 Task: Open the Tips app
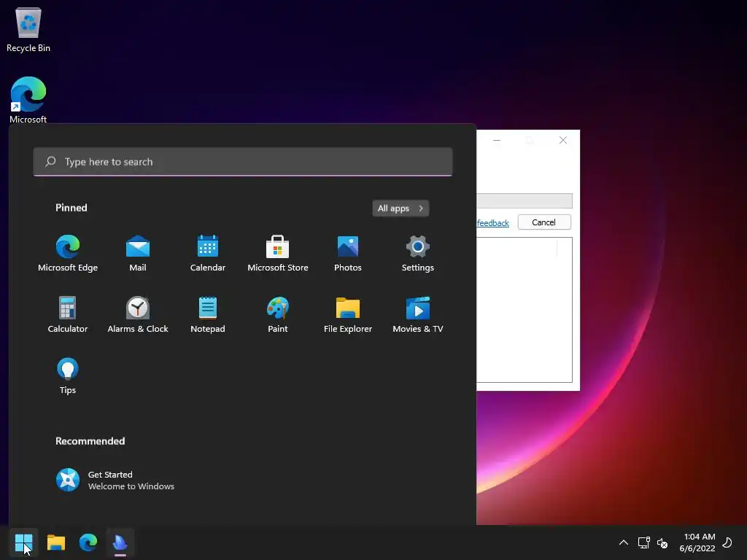coord(68,376)
